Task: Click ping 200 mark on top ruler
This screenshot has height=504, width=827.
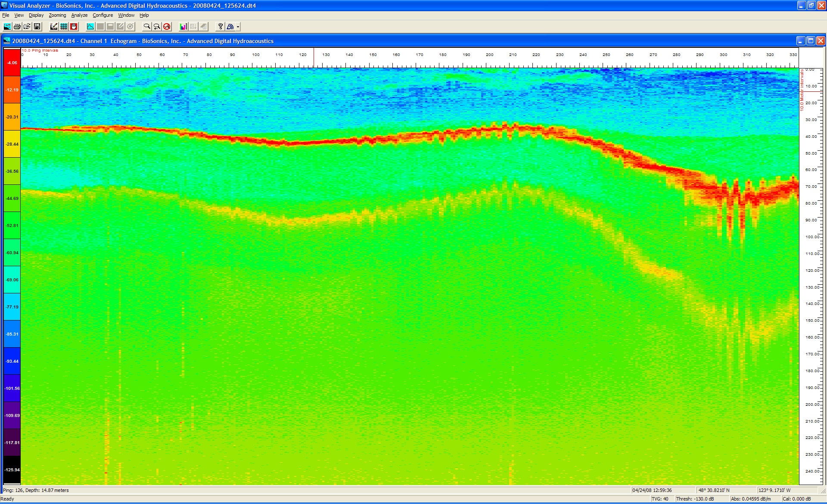Action: point(489,55)
